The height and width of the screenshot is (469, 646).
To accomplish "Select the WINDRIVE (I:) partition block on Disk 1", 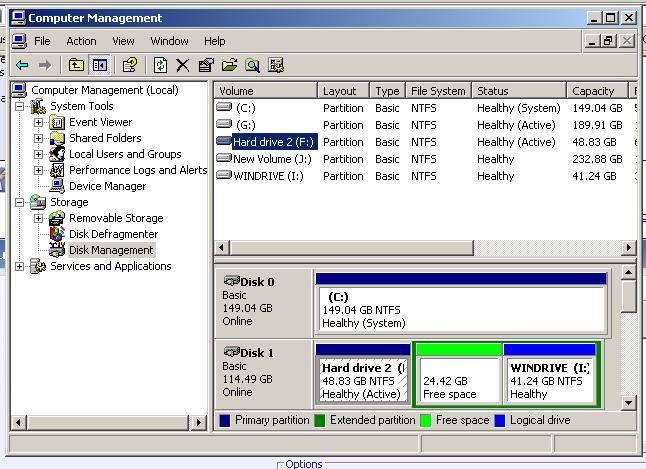I will click(550, 375).
